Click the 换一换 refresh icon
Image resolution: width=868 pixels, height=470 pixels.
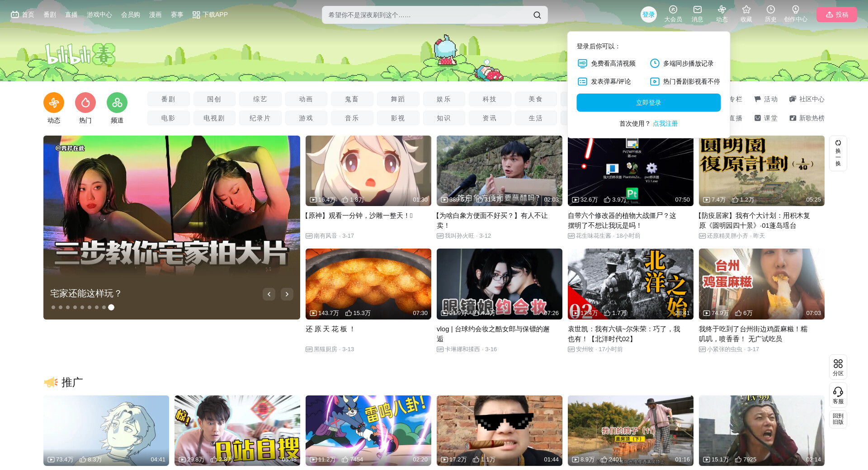[x=838, y=143]
